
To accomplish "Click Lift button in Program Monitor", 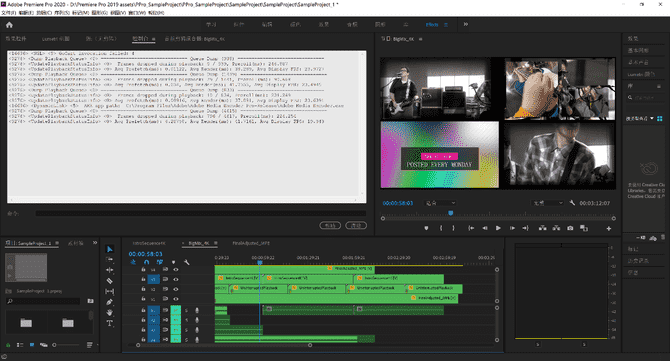I will click(542, 228).
